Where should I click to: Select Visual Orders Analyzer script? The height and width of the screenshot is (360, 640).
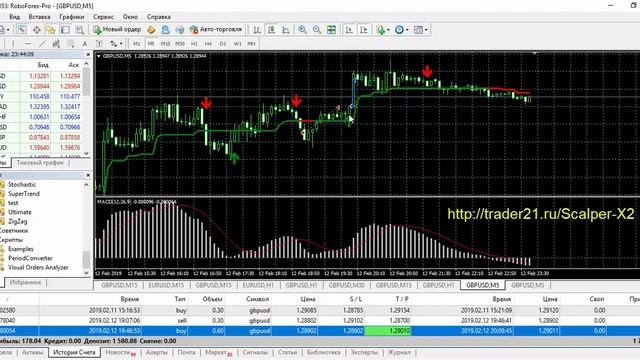(38, 267)
